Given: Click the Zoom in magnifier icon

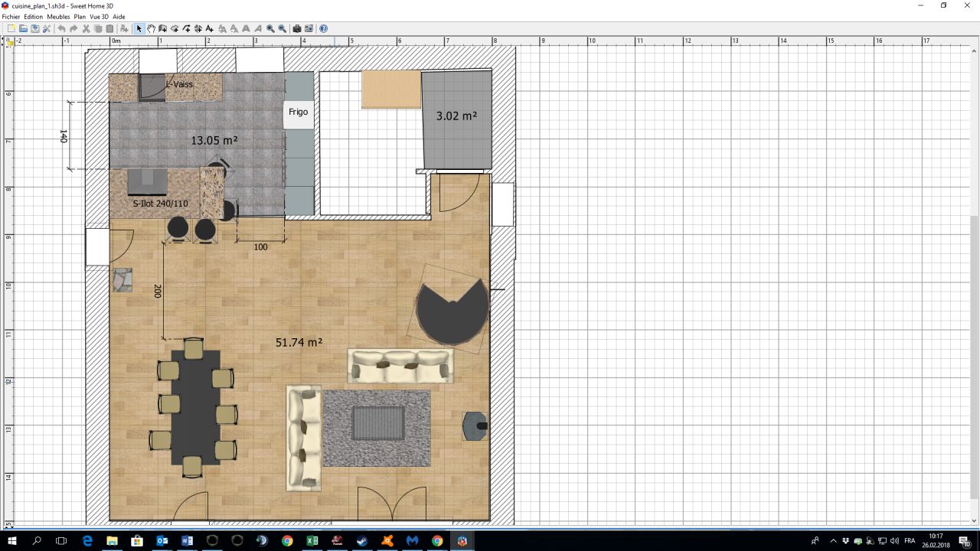Looking at the screenshot, I should tap(270, 28).
